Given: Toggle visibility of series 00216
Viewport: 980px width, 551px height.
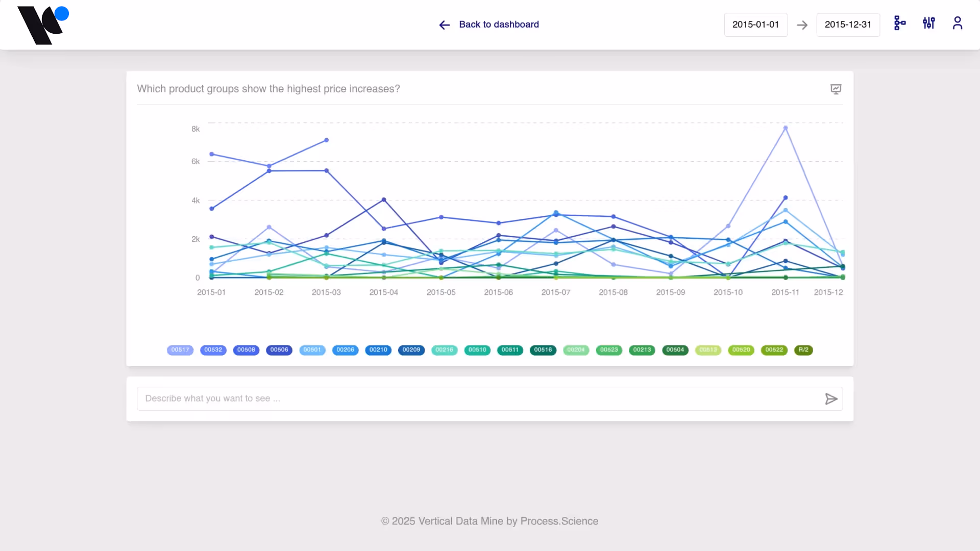Looking at the screenshot, I should pos(444,350).
